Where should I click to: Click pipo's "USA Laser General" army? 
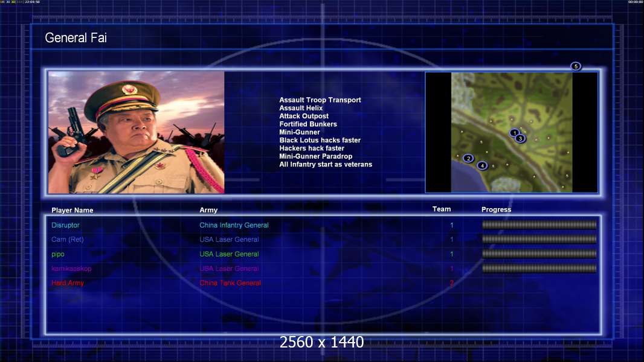[x=229, y=254]
